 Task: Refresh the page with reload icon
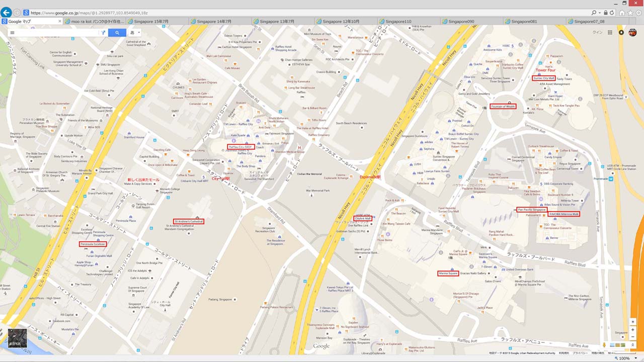click(x=612, y=12)
